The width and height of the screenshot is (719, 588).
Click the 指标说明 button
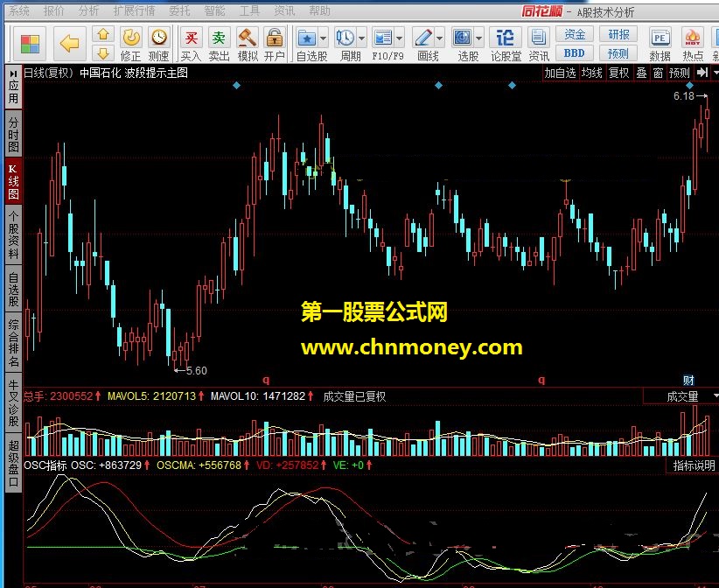click(x=694, y=465)
